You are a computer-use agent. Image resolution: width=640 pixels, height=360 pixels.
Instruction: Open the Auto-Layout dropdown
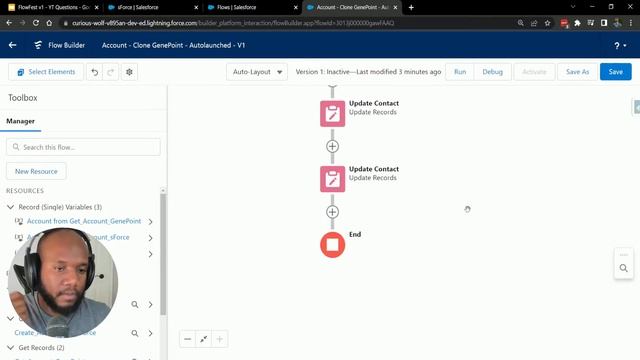click(257, 72)
